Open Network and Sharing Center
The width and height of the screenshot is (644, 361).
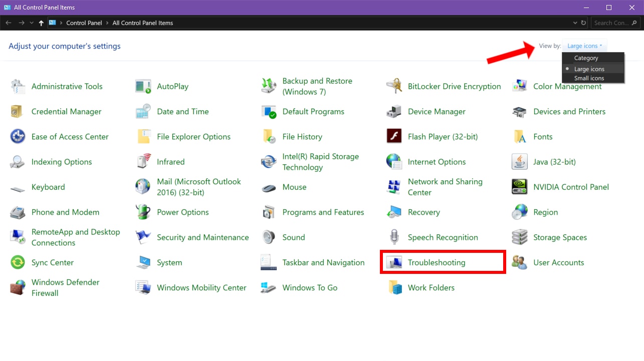pyautogui.click(x=446, y=187)
